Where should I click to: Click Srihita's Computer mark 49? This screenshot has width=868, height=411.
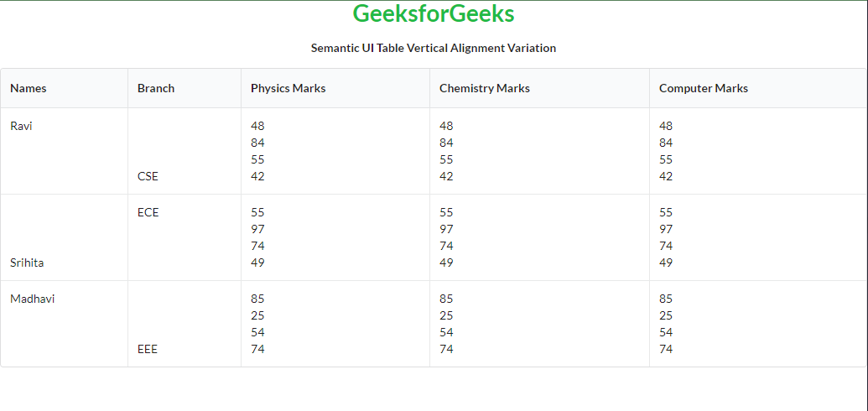(x=666, y=263)
